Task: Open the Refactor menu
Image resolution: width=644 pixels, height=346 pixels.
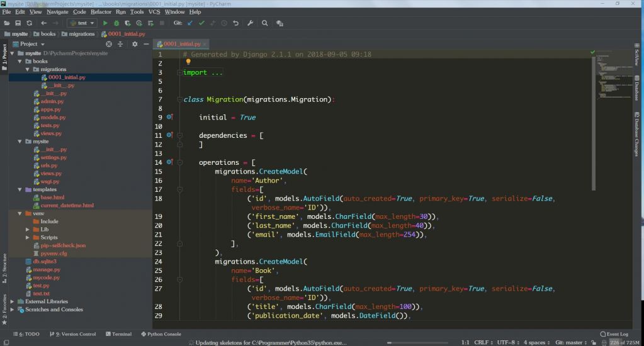Action: pyautogui.click(x=101, y=12)
